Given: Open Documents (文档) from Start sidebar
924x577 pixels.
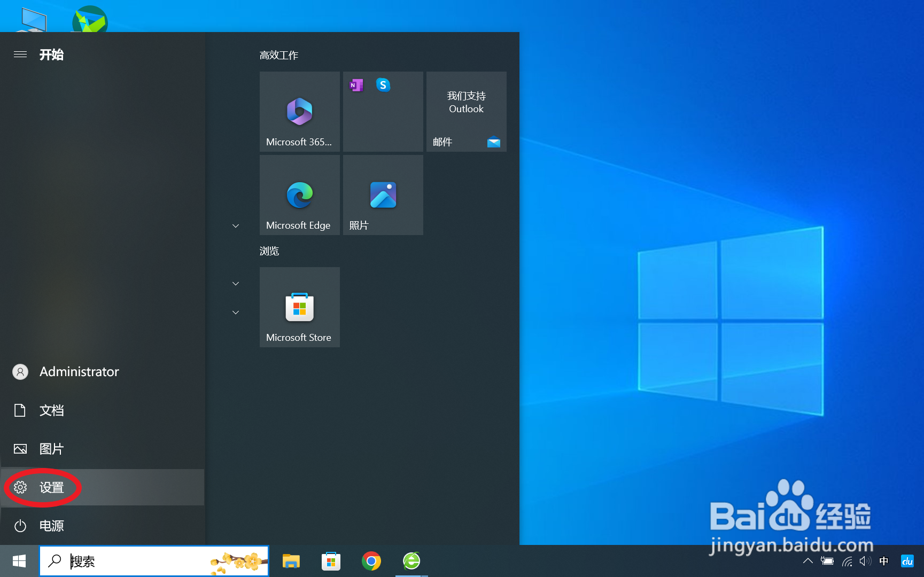Looking at the screenshot, I should point(102,410).
